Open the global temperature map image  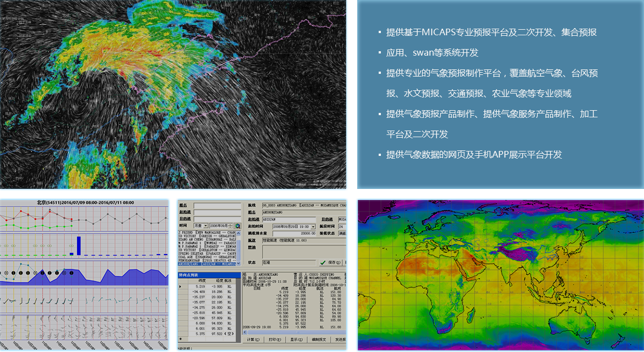pos(501,275)
